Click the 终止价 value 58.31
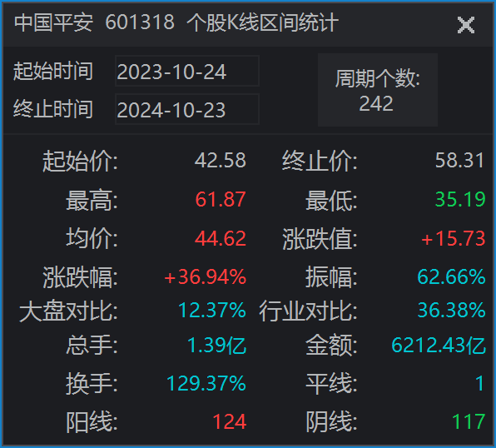Viewport: 496px width, 448px height. (x=459, y=160)
